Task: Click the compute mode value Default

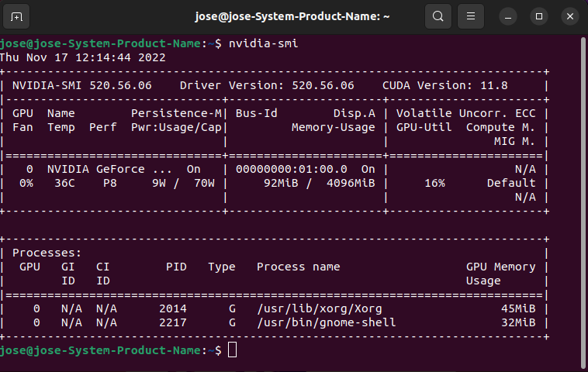Action: tap(511, 183)
